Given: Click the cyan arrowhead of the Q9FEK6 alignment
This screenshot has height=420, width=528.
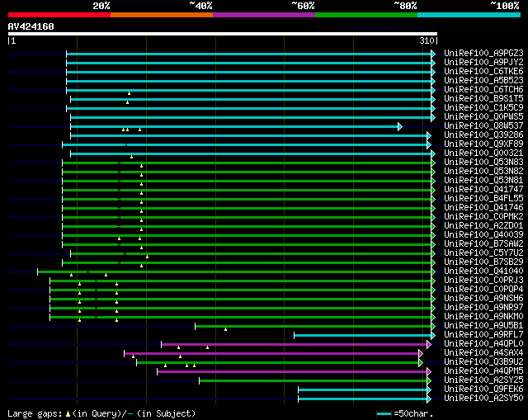Looking at the screenshot, I should pyautogui.click(x=429, y=390).
